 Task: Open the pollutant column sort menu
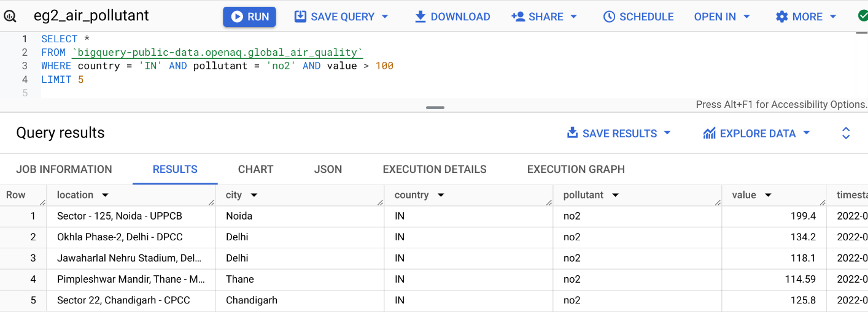pyautogui.click(x=615, y=195)
